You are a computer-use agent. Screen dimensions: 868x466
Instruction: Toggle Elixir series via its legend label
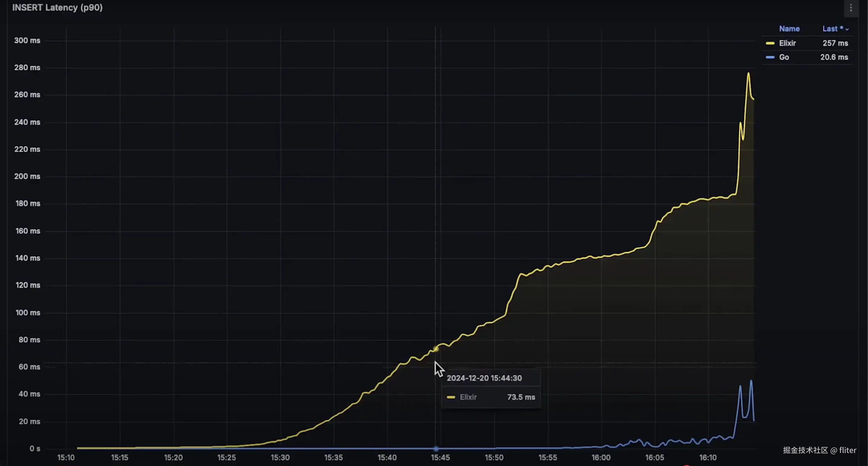point(787,43)
